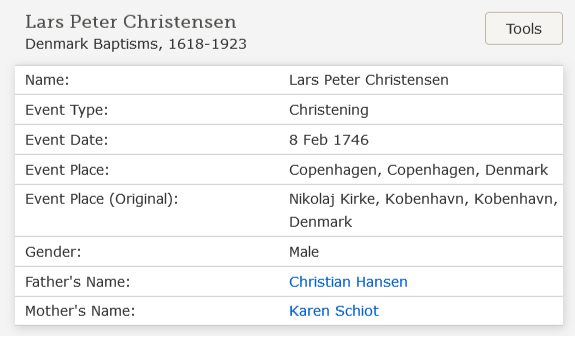Select the 8 Feb 1746 date value

pyautogui.click(x=329, y=140)
